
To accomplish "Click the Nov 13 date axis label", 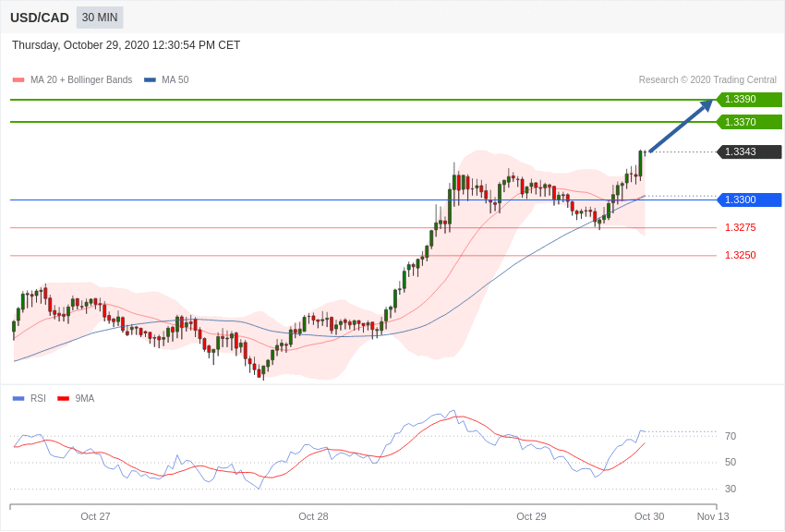I will point(713,516).
